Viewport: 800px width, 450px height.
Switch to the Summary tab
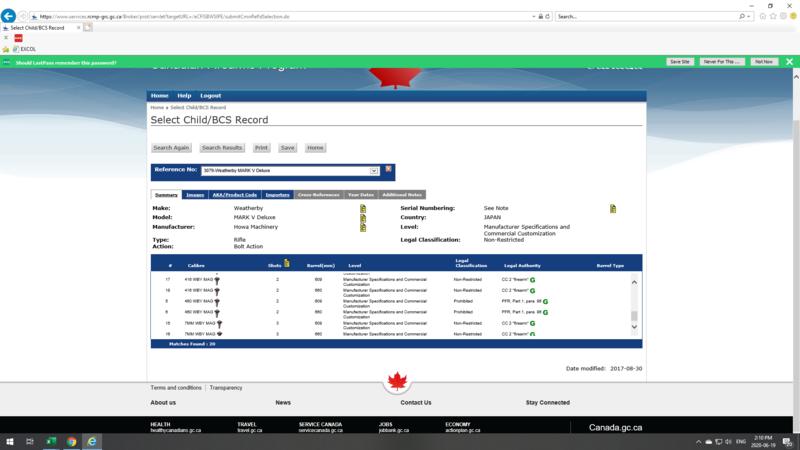[x=166, y=195]
